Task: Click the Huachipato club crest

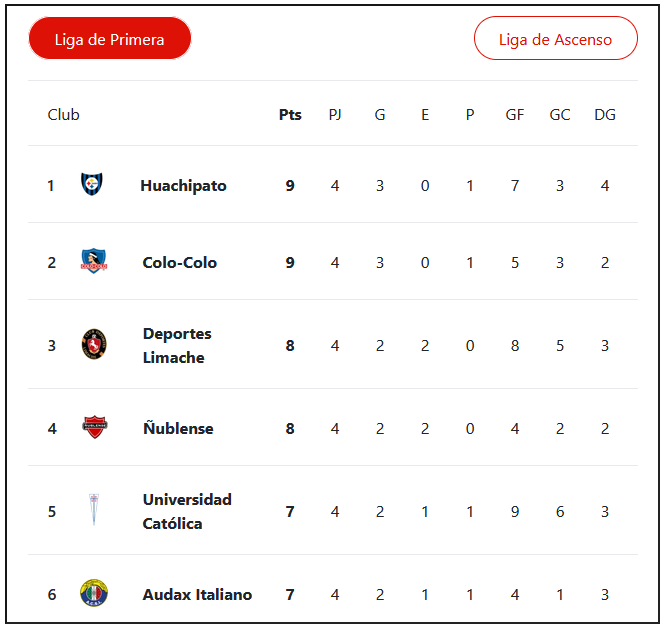Action: [93, 185]
